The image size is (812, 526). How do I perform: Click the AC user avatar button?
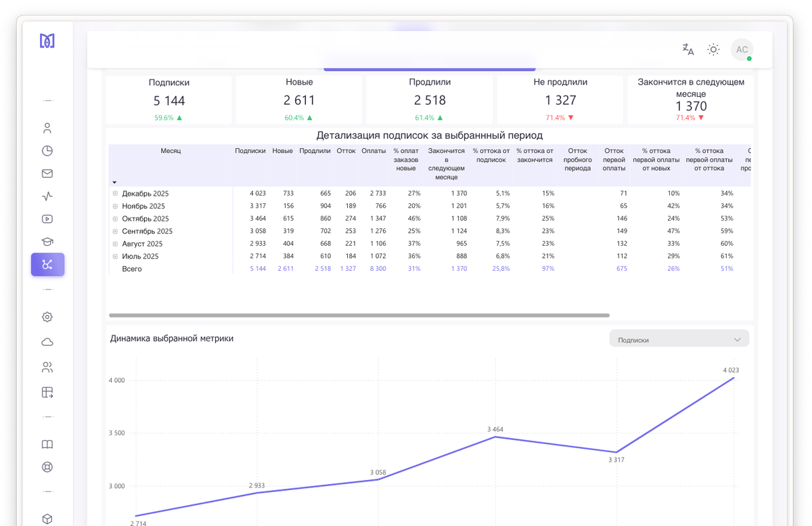point(742,49)
